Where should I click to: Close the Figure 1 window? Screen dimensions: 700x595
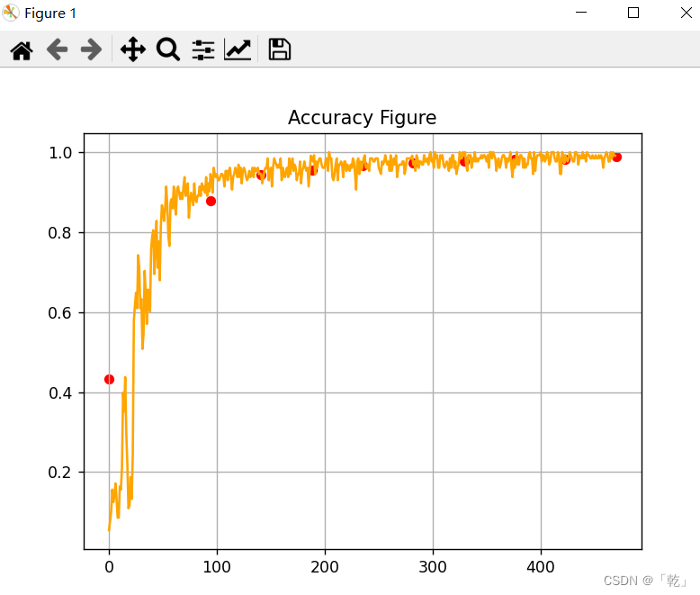687,13
